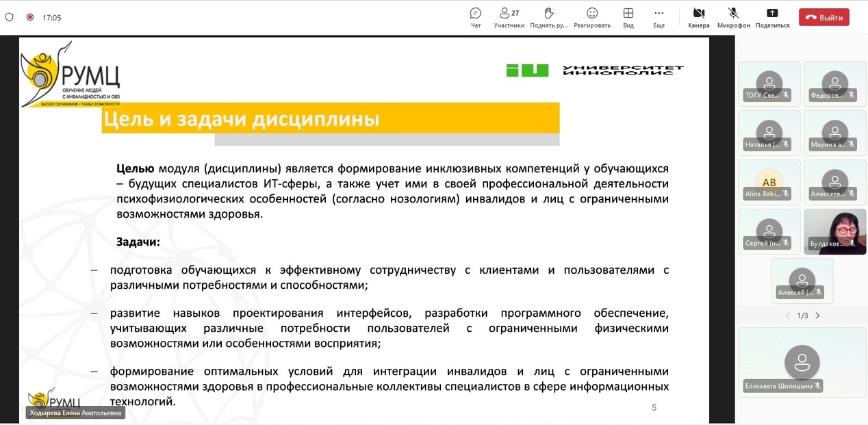Unmute with the Микрофон button

click(734, 17)
